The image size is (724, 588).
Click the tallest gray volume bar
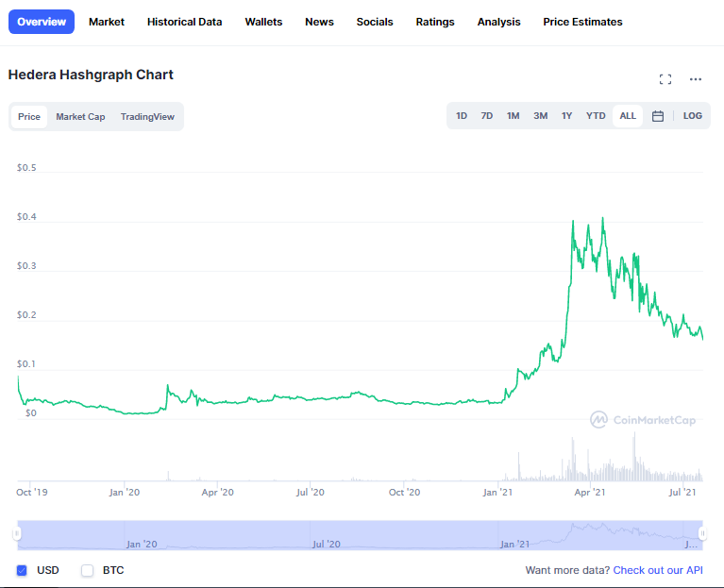tap(634, 456)
